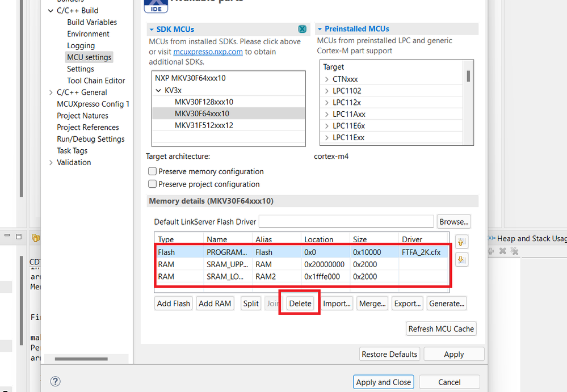567x392 pixels.
Task: Click the Delete memory region button
Action: click(x=300, y=304)
